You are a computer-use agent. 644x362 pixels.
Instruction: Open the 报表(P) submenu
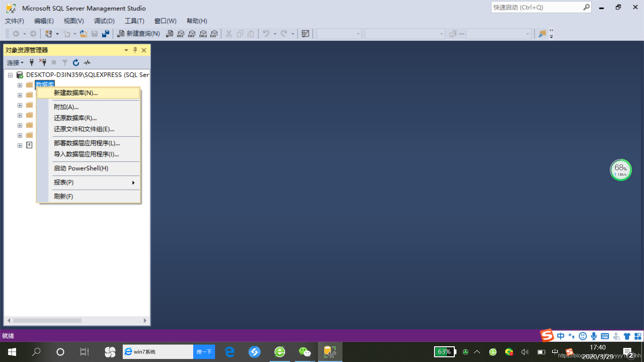point(88,182)
